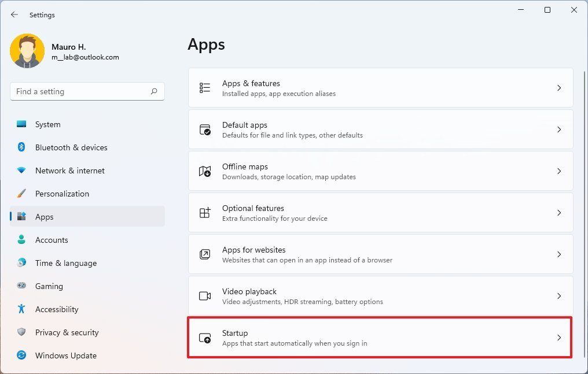Expand the Offline maps row chevron
The image size is (588, 374).
click(x=559, y=171)
